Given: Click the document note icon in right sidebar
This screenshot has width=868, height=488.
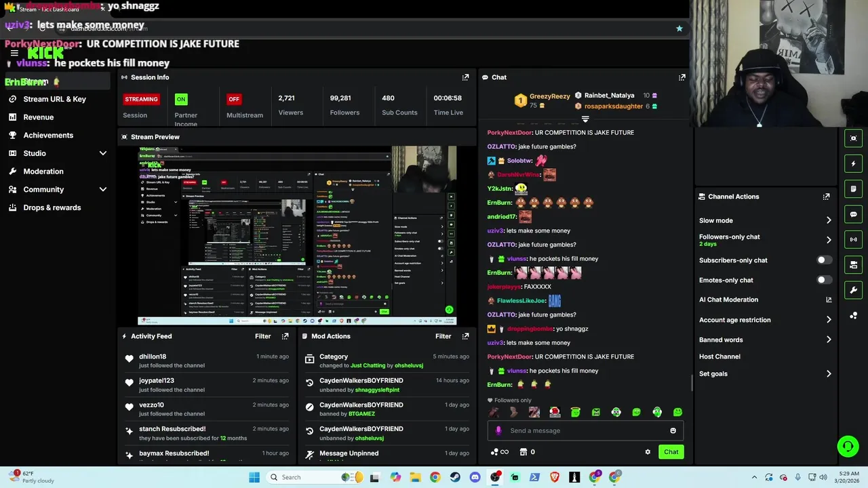Looking at the screenshot, I should click(x=853, y=189).
